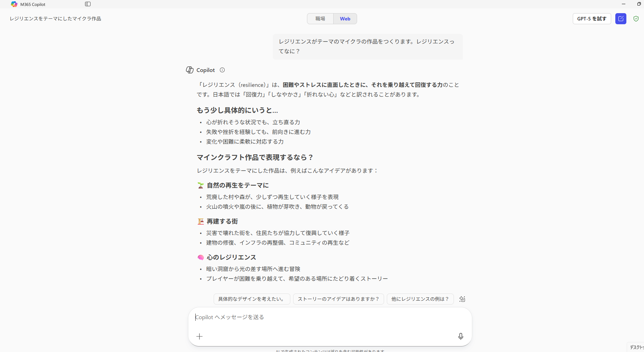Select suggestion 他にレジリエンスの例は？
Viewport: 644px width, 352px height.
point(420,299)
